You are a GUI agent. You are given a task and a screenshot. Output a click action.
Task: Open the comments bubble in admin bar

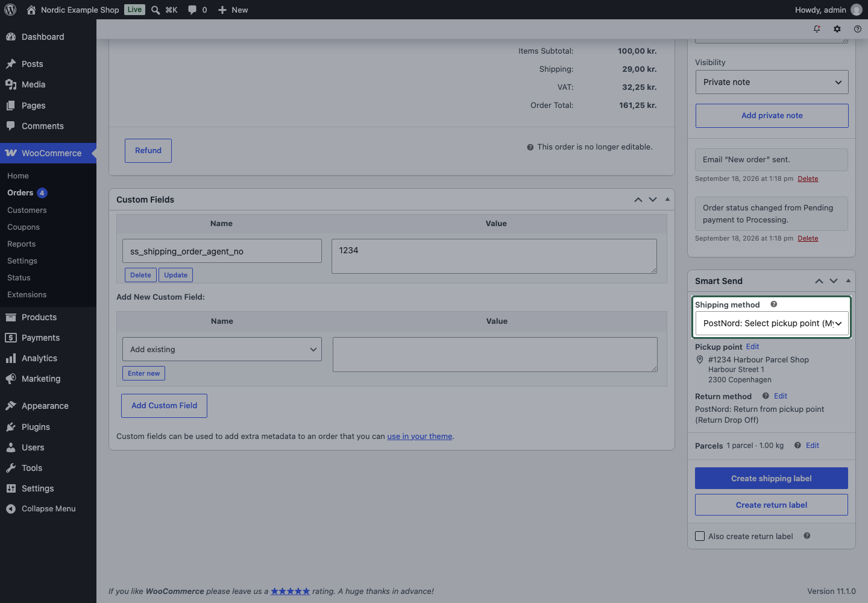point(197,10)
